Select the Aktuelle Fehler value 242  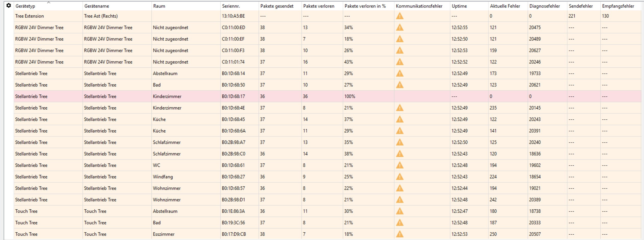(x=493, y=200)
